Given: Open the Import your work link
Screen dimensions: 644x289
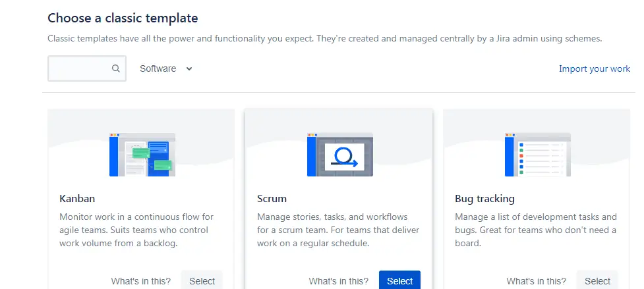Looking at the screenshot, I should click(x=595, y=68).
